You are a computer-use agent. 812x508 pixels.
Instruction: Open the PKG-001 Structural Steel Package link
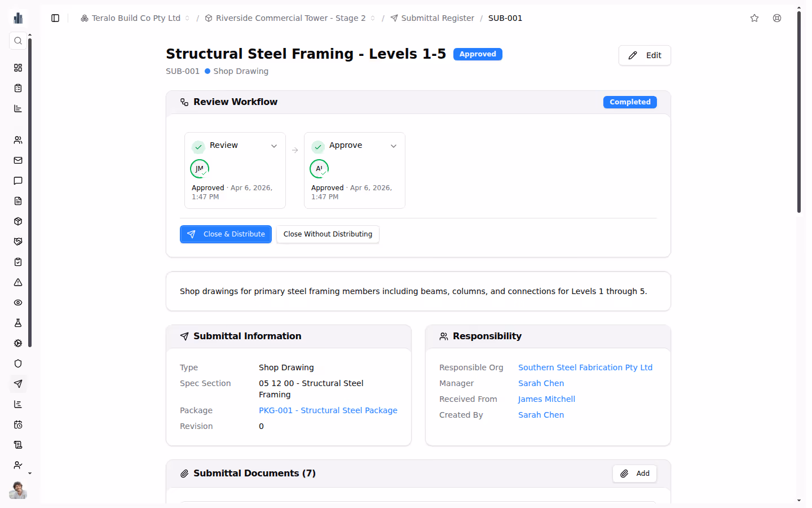click(328, 410)
